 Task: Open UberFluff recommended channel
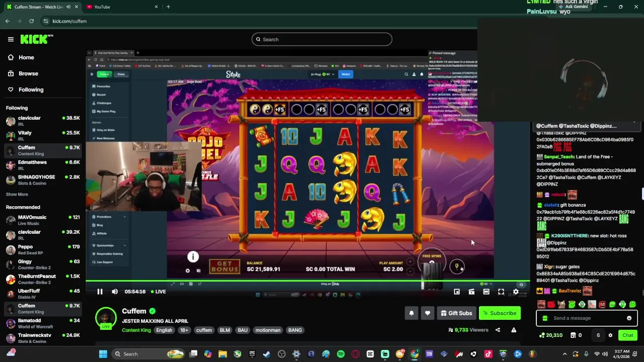(x=43, y=294)
